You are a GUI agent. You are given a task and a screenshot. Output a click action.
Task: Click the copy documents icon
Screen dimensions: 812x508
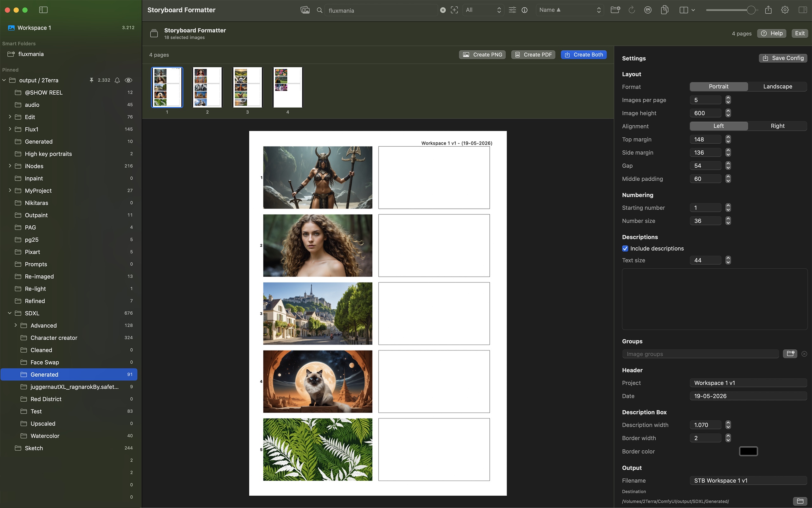coord(665,10)
